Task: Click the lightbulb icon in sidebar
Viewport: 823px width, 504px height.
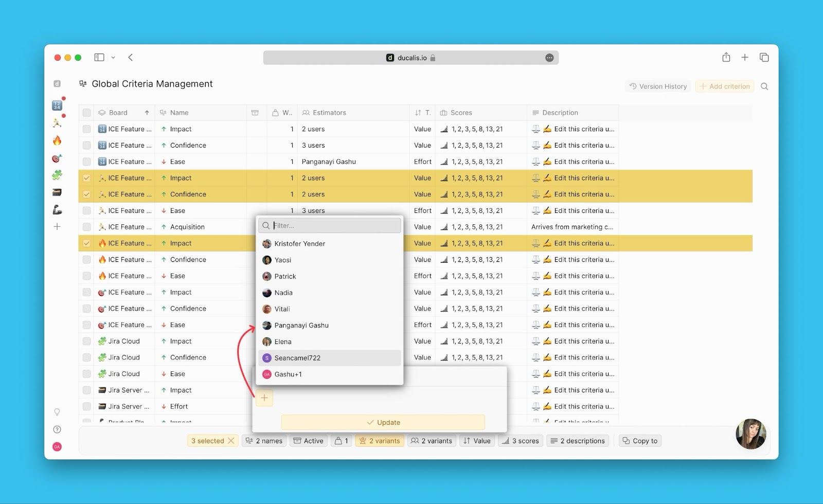Action: click(x=57, y=412)
